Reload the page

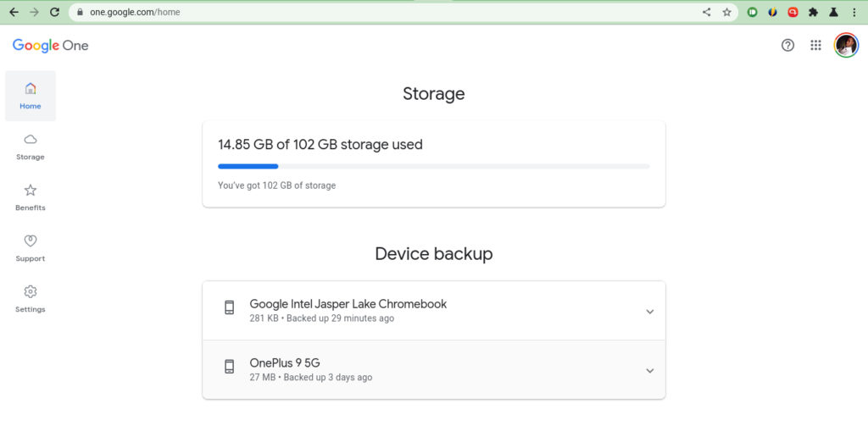[x=54, y=12]
